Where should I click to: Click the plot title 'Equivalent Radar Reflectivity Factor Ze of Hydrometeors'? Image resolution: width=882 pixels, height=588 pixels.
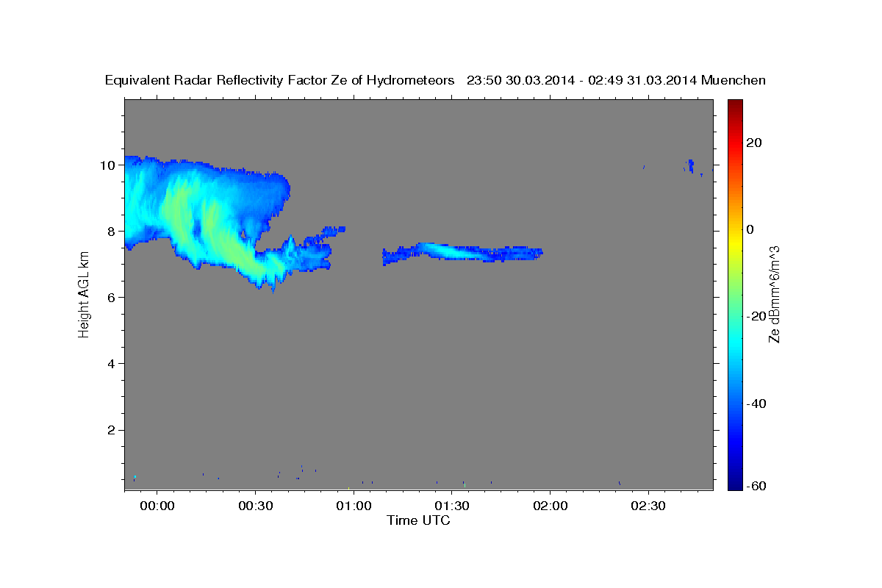(x=279, y=81)
